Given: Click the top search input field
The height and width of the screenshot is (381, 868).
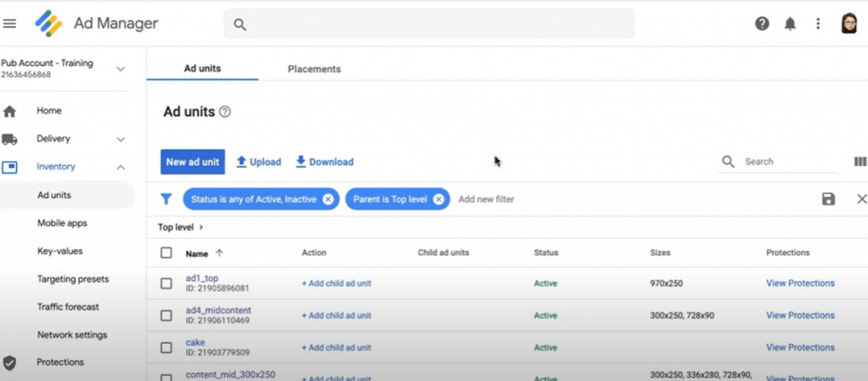Looking at the screenshot, I should click(x=429, y=25).
